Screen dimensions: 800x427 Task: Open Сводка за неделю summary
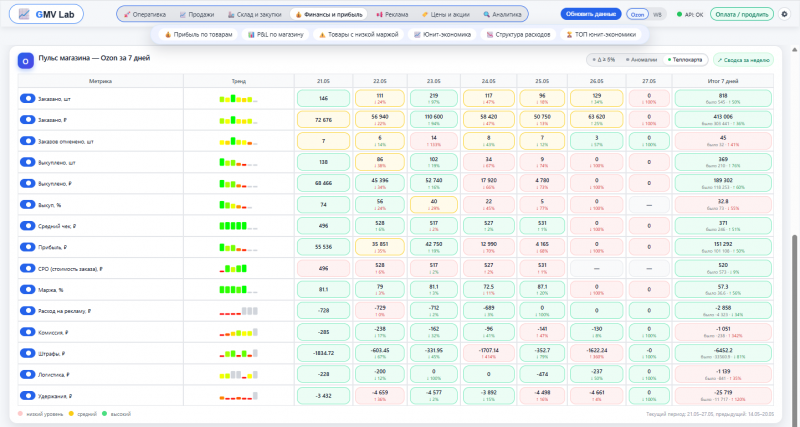tap(743, 60)
